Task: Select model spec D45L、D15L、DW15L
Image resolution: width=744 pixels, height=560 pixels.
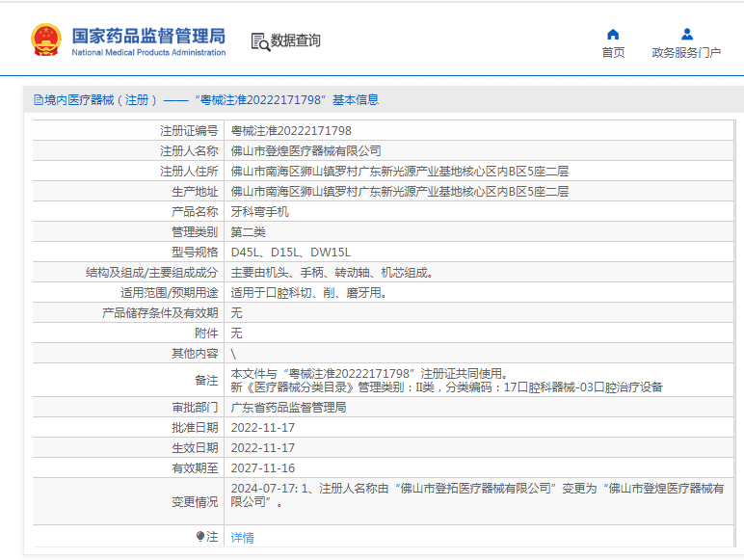Action: click(x=290, y=252)
